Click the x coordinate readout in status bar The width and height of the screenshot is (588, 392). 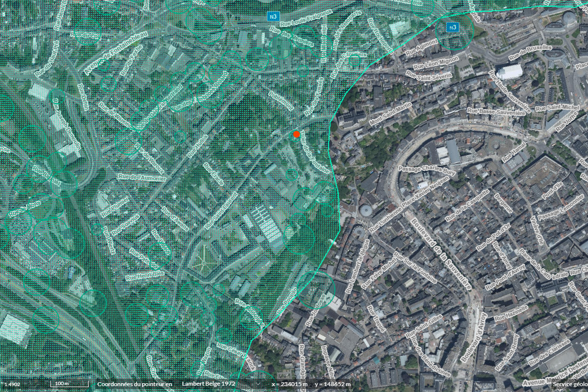coord(289,384)
